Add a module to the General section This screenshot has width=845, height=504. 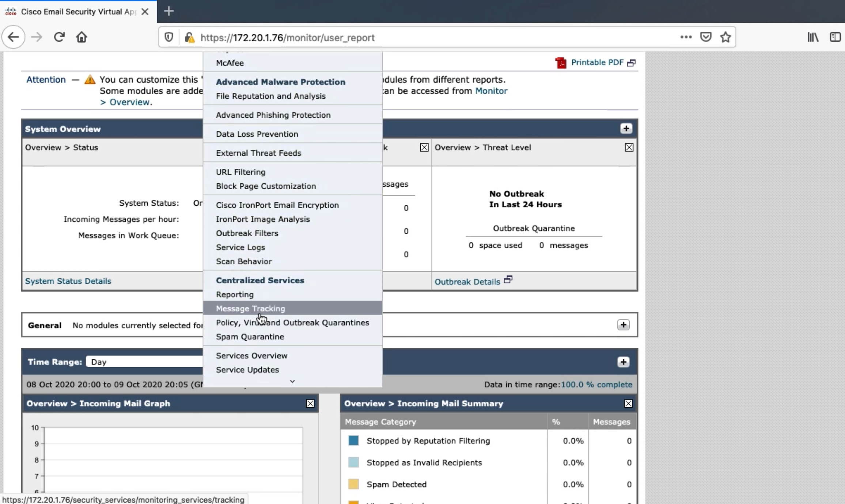point(624,325)
